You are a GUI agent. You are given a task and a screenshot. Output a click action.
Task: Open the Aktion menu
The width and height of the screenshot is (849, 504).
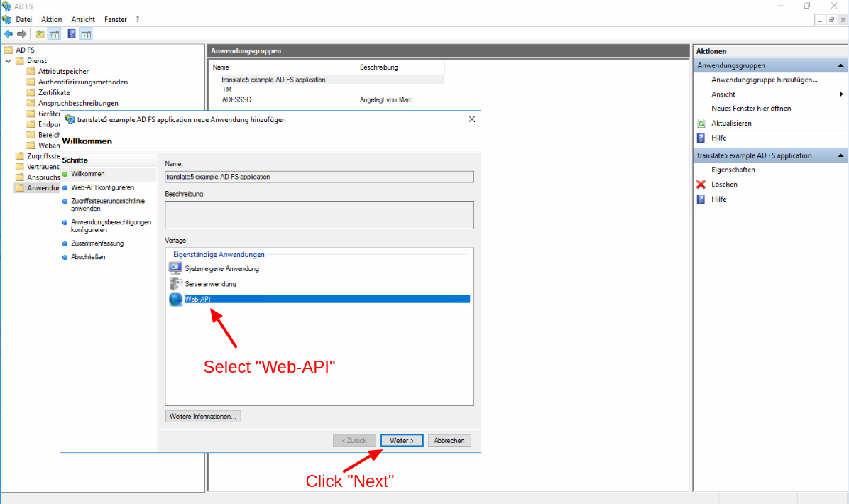(x=51, y=19)
